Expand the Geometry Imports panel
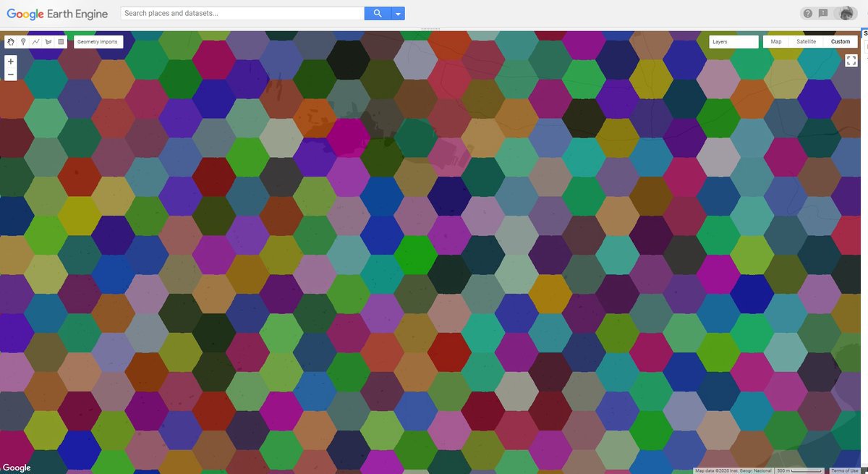Viewport: 868px width, 474px height. 99,42
